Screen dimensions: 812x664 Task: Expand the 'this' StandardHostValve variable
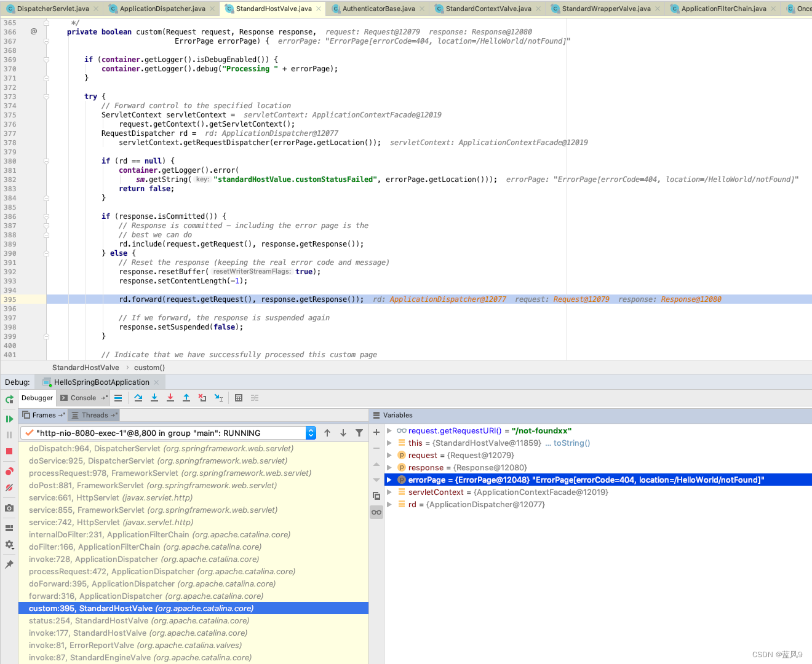coord(389,443)
